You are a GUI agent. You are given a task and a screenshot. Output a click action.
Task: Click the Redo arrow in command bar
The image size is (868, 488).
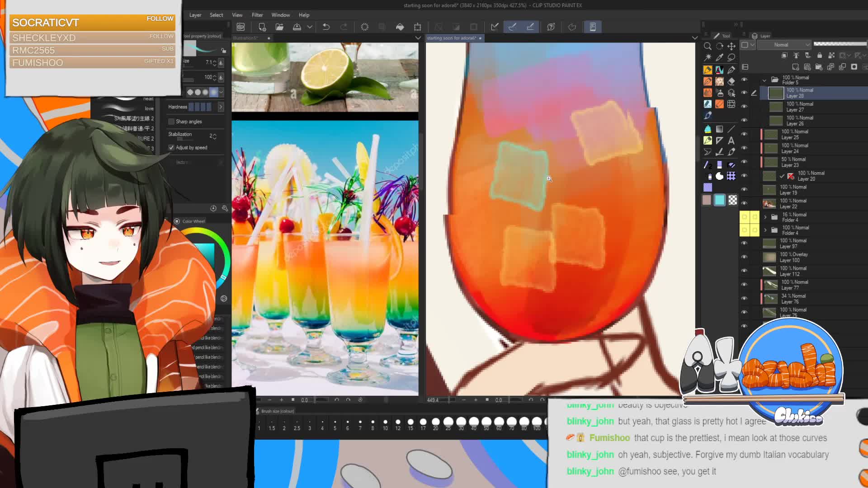click(x=344, y=27)
